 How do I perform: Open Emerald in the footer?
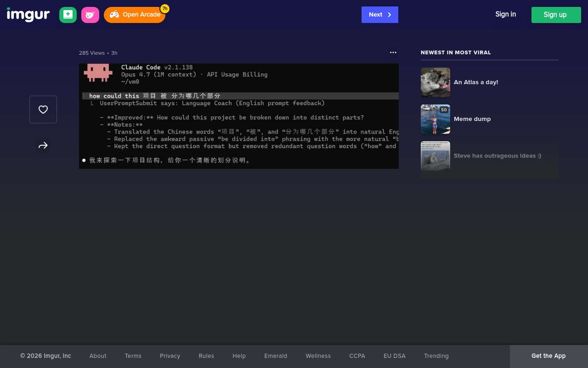(x=276, y=356)
